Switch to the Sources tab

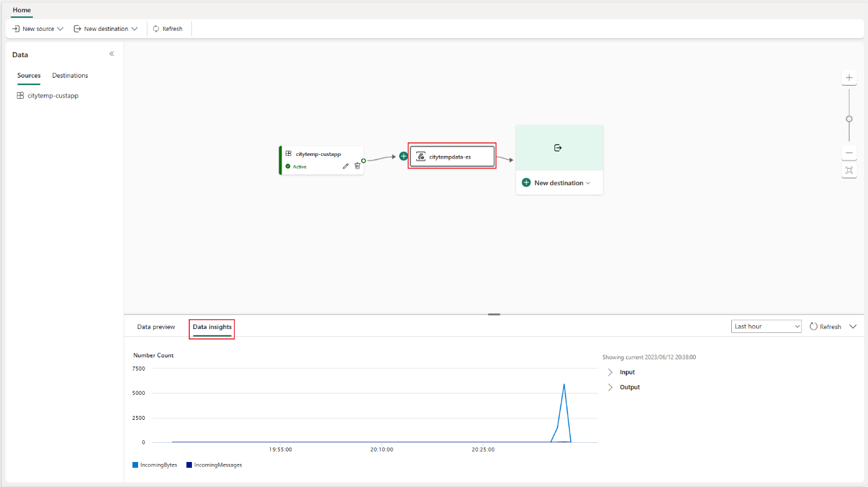click(29, 76)
